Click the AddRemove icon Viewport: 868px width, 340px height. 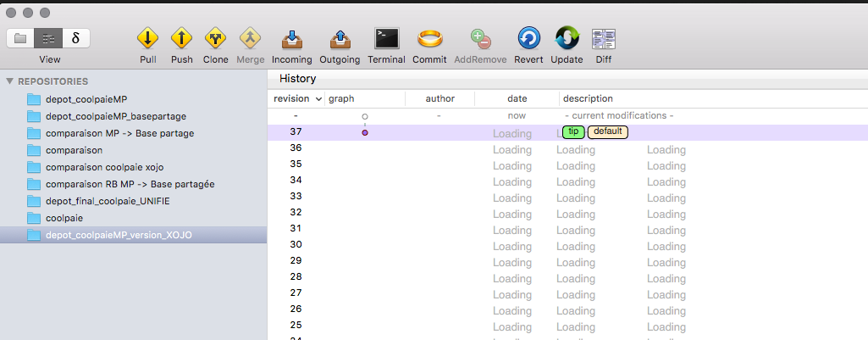click(x=480, y=39)
